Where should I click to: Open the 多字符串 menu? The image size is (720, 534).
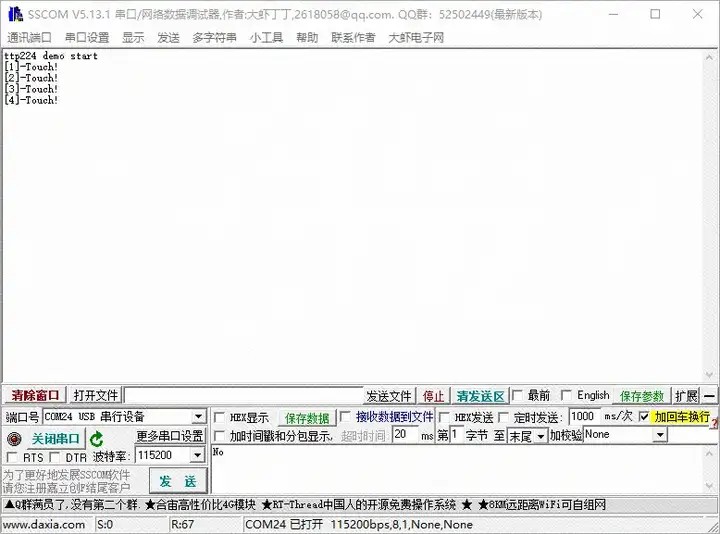pos(214,37)
